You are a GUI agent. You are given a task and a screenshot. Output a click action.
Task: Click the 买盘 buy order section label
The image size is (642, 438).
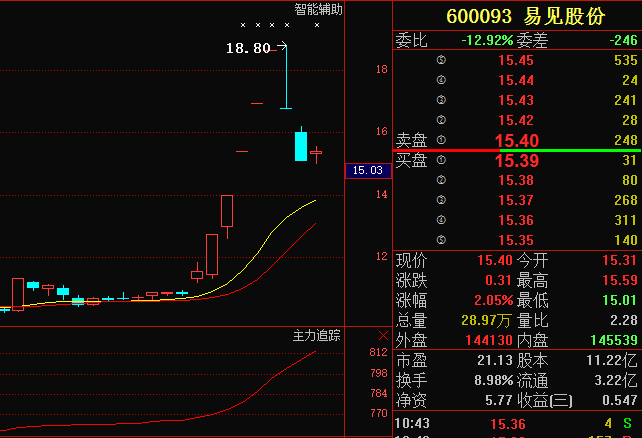(x=411, y=161)
